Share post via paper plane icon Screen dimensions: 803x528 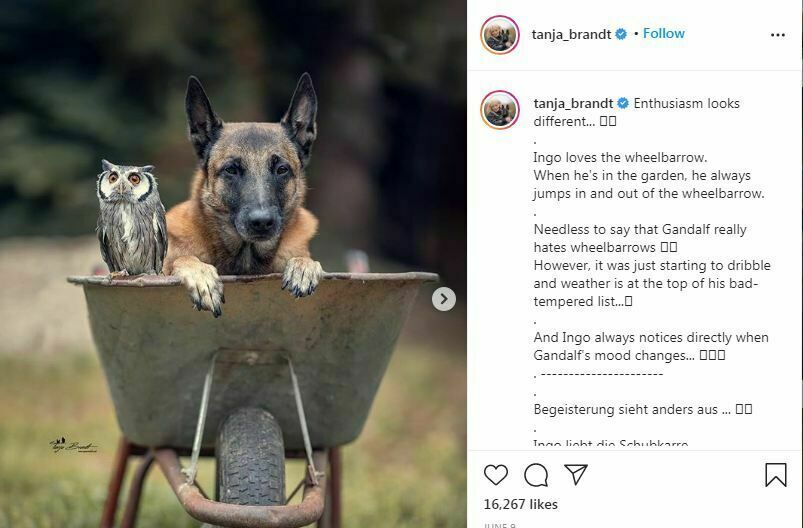[576, 475]
